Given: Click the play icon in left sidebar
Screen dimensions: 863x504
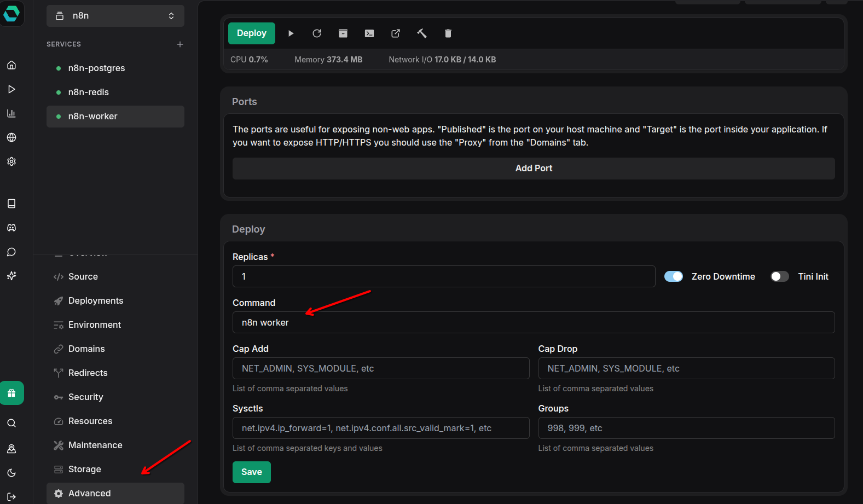Looking at the screenshot, I should (x=11, y=89).
